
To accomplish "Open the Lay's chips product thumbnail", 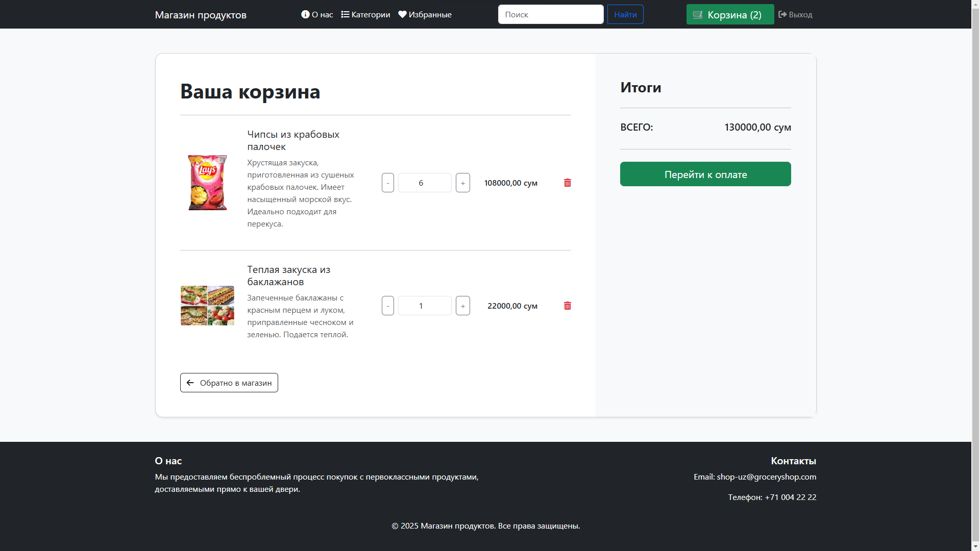I will click(x=207, y=183).
